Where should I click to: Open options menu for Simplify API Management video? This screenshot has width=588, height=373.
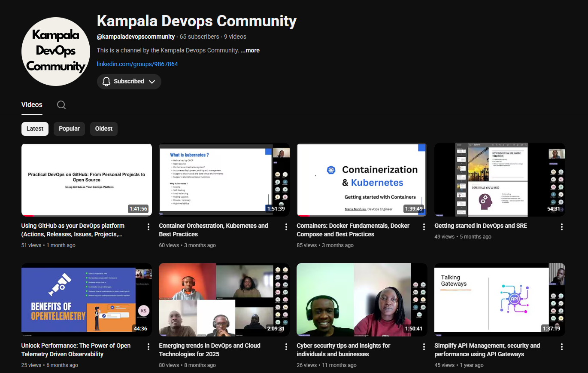tap(561, 346)
